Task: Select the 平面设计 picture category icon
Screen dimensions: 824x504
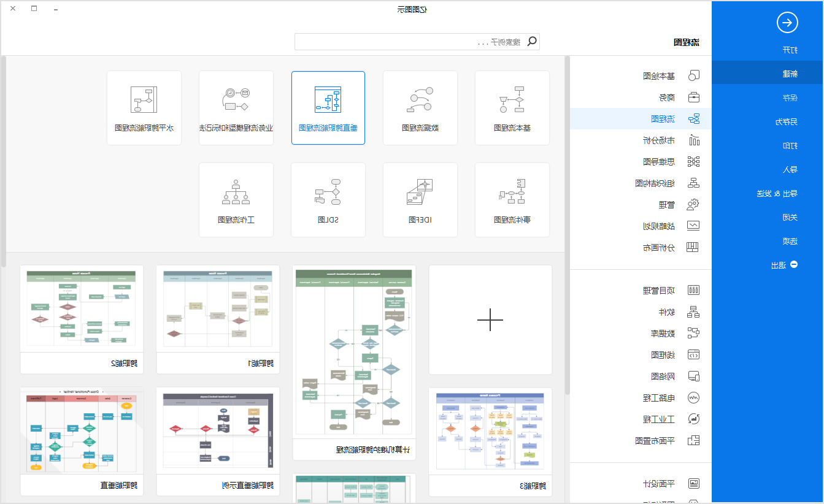Action: [694, 483]
